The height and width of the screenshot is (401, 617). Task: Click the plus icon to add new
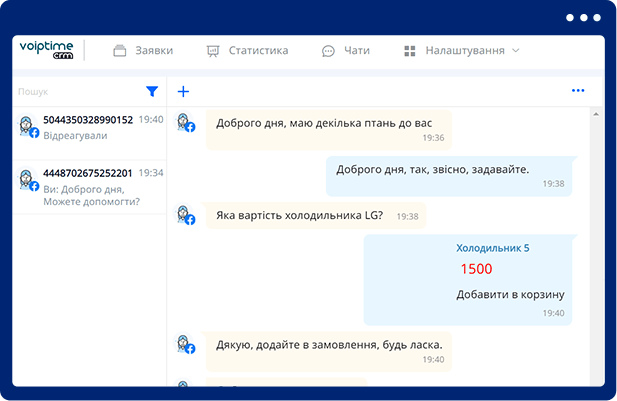[x=183, y=92]
